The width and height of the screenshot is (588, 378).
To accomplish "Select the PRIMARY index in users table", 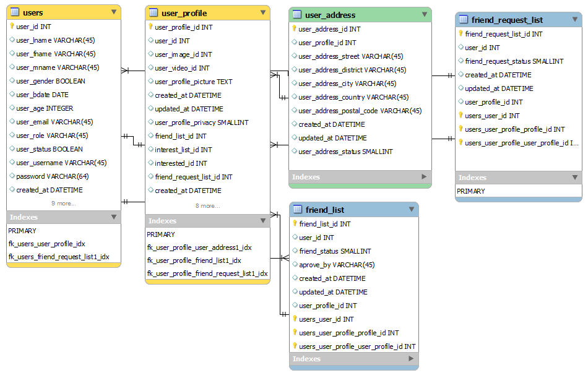I will point(22,231).
